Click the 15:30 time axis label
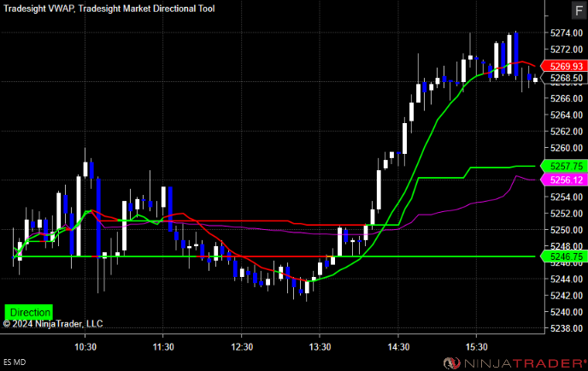Image resolution: width=588 pixels, height=371 pixels. pyautogui.click(x=477, y=347)
